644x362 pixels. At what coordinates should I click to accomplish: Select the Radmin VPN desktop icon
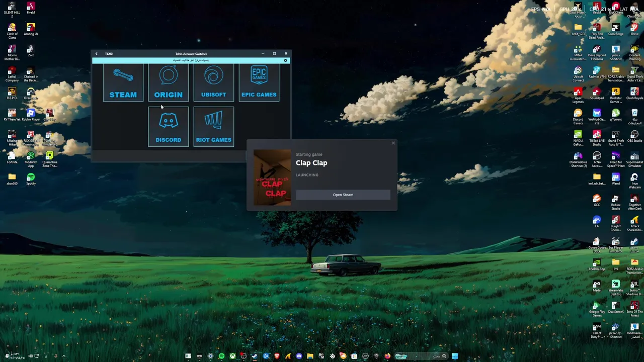coord(597,72)
